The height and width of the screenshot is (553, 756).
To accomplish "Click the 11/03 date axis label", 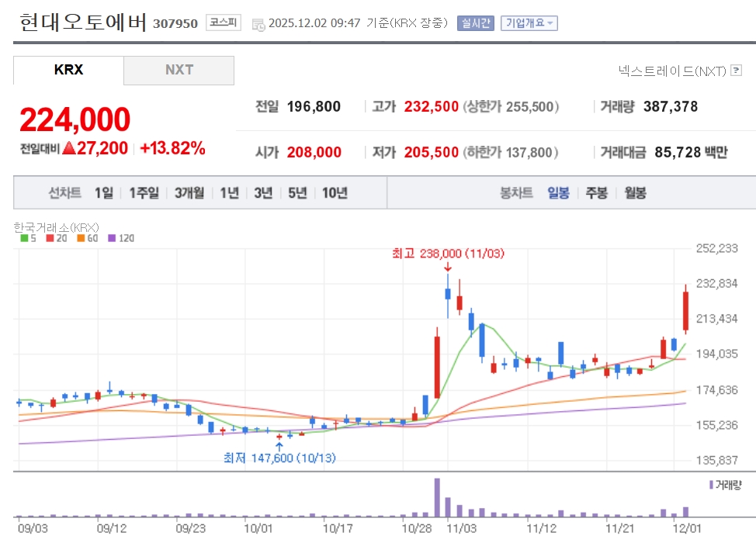I will (x=461, y=528).
